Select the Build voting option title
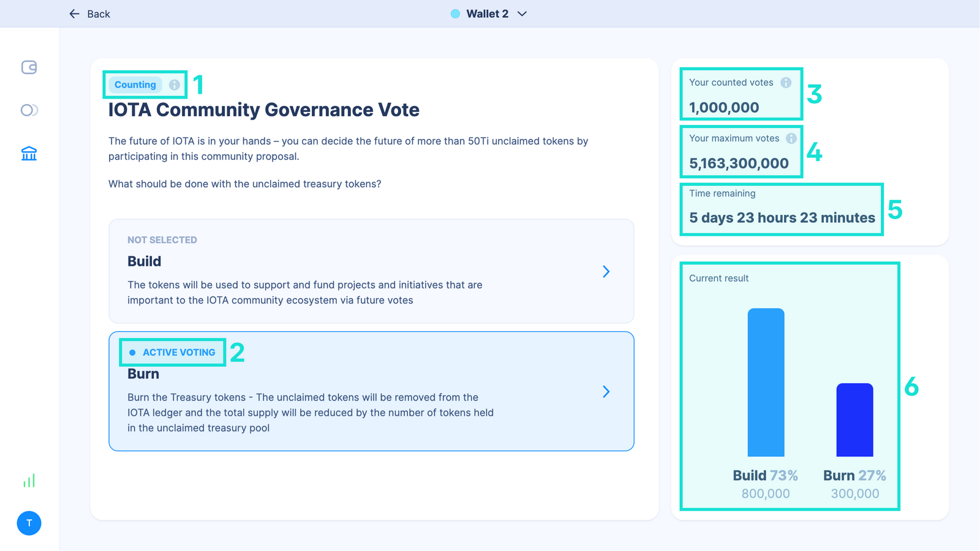980x551 pixels. tap(145, 261)
